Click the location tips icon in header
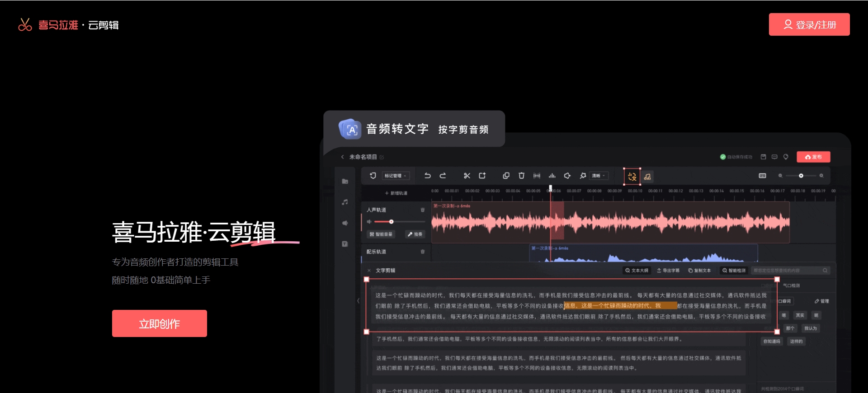The image size is (868, 393). tap(786, 157)
